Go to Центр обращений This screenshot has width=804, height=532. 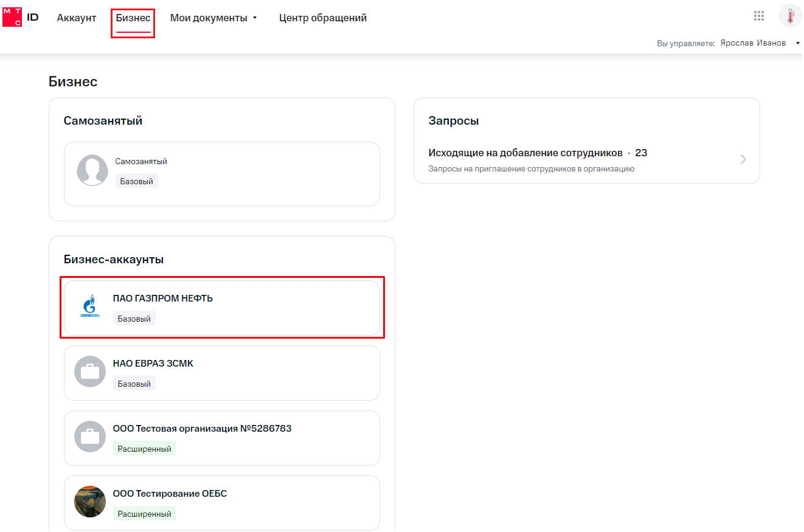pyautogui.click(x=323, y=18)
